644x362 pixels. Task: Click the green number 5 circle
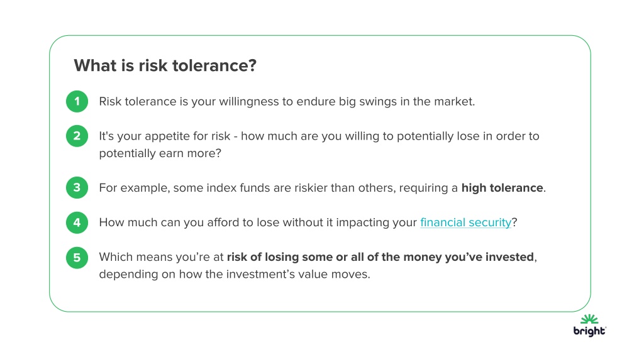pyautogui.click(x=77, y=257)
